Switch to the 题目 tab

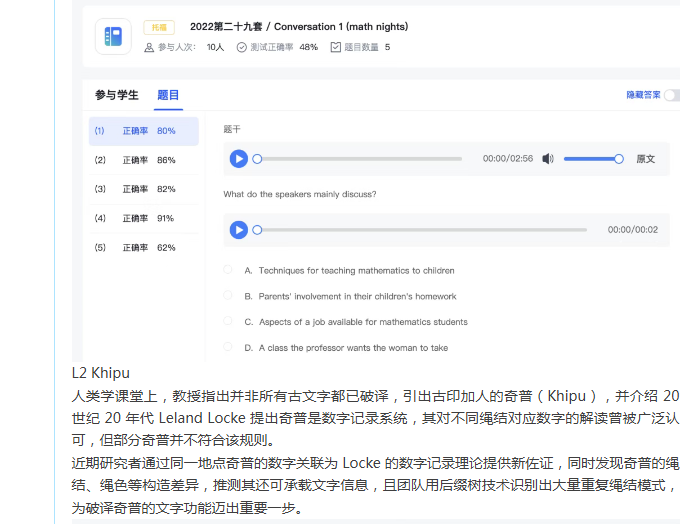coord(168,95)
